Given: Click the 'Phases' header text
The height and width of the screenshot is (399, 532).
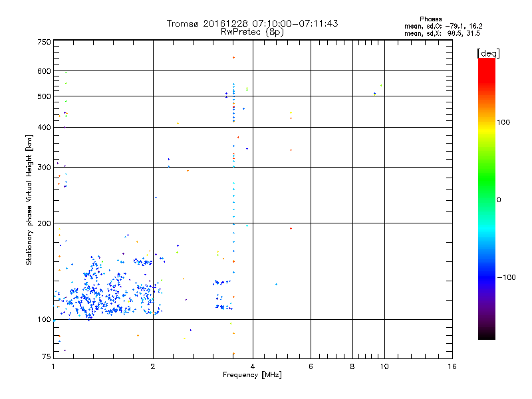Looking at the screenshot, I should pyautogui.click(x=430, y=19).
